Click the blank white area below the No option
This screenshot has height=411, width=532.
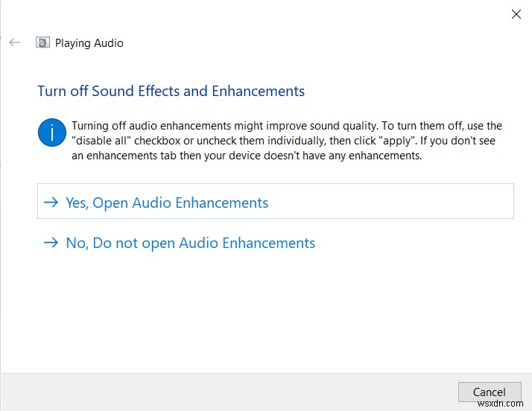[x=261, y=313]
